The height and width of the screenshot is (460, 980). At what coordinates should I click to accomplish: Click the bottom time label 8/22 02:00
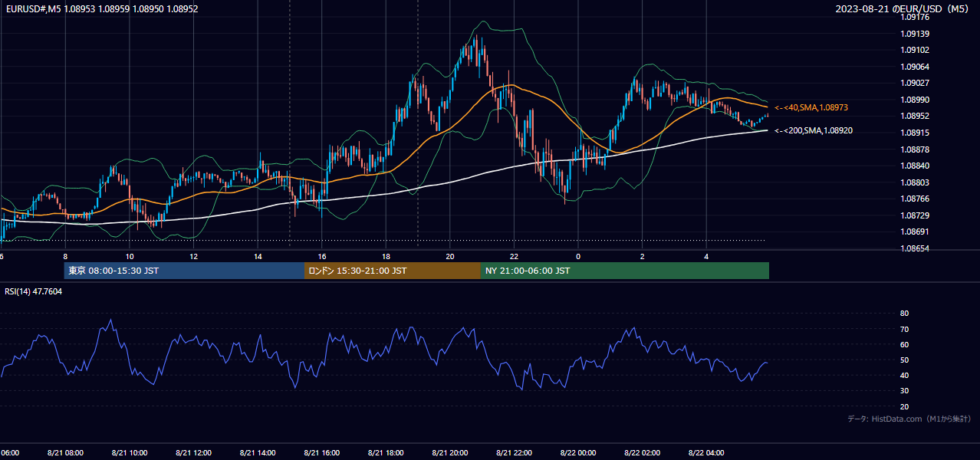pos(642,452)
